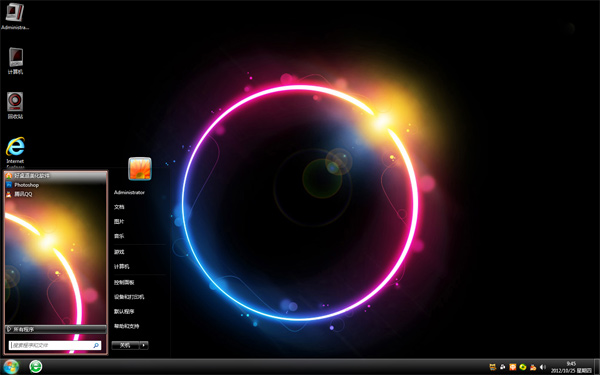Click the house icon beside 好桌道美化软件

(x=9, y=176)
